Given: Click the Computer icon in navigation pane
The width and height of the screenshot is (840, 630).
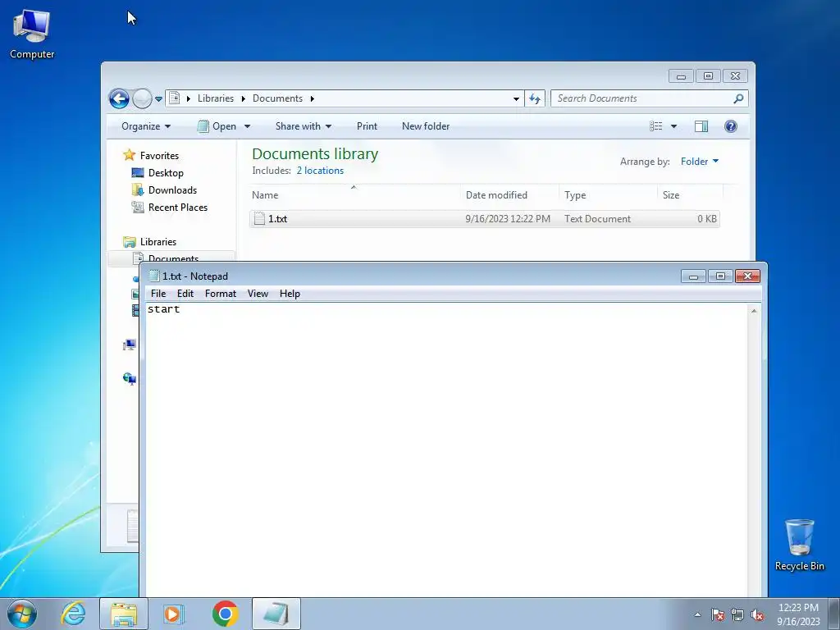Looking at the screenshot, I should coord(130,345).
